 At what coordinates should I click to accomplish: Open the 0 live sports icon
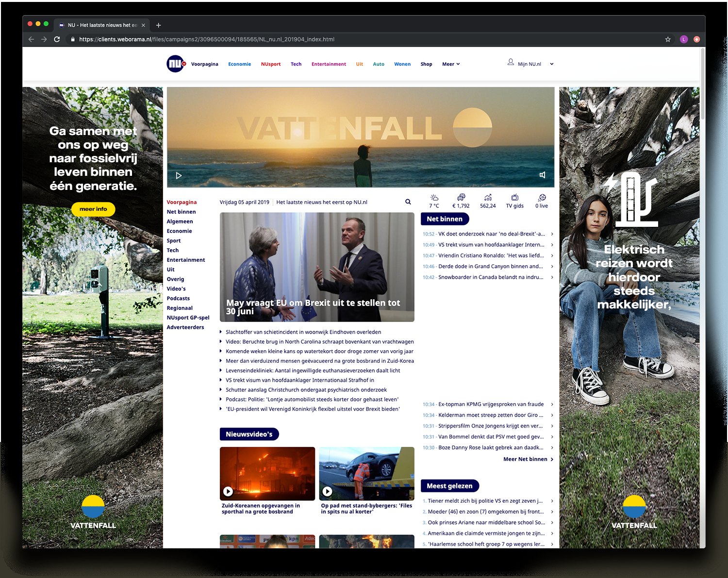(542, 201)
